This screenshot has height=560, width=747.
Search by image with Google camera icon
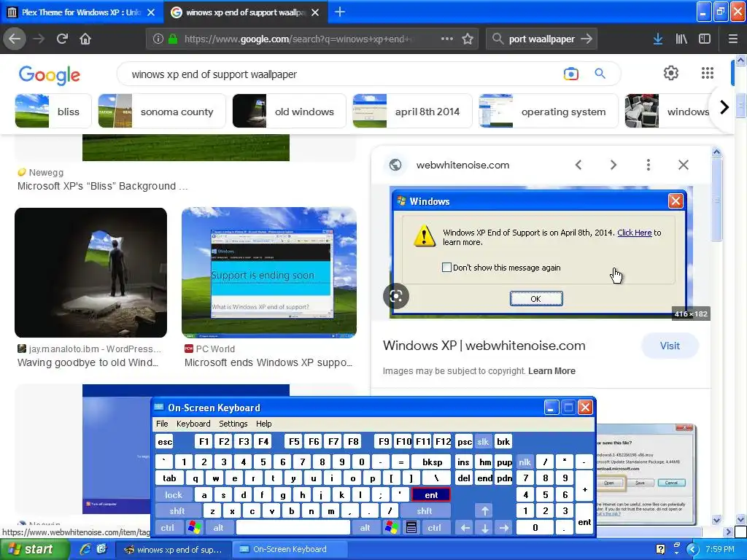(x=570, y=74)
